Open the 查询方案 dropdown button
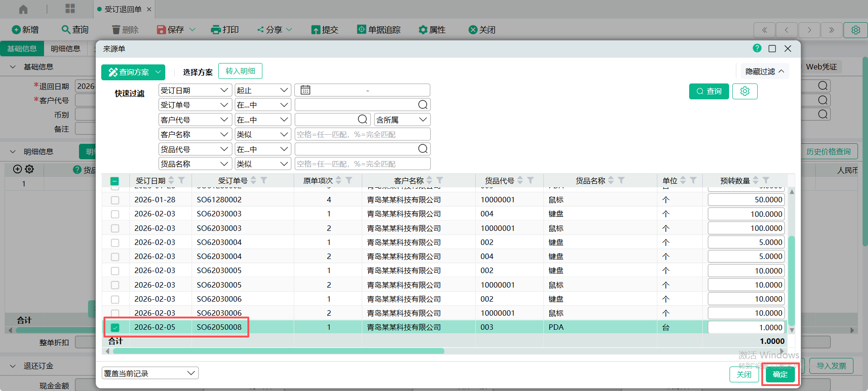The image size is (868, 391). (x=133, y=72)
